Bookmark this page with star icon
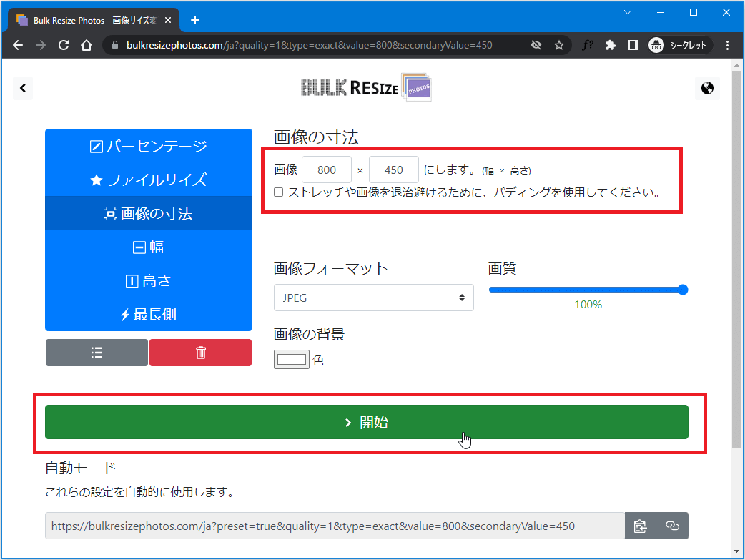The image size is (745, 560). point(559,45)
